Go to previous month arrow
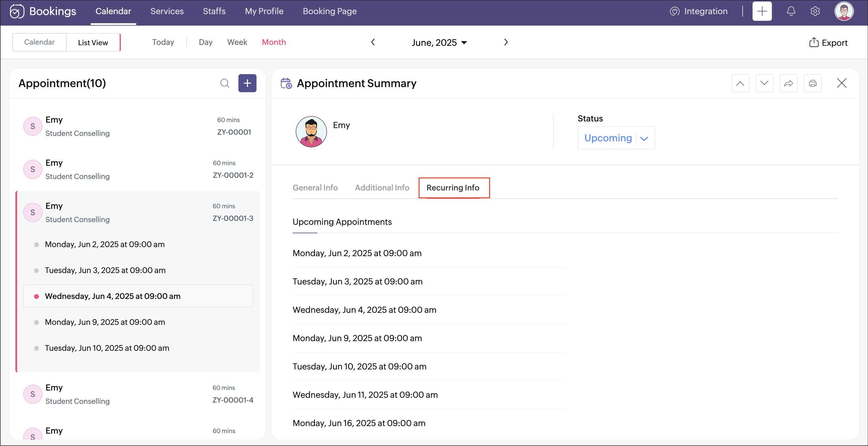868x446 pixels. tap(373, 42)
